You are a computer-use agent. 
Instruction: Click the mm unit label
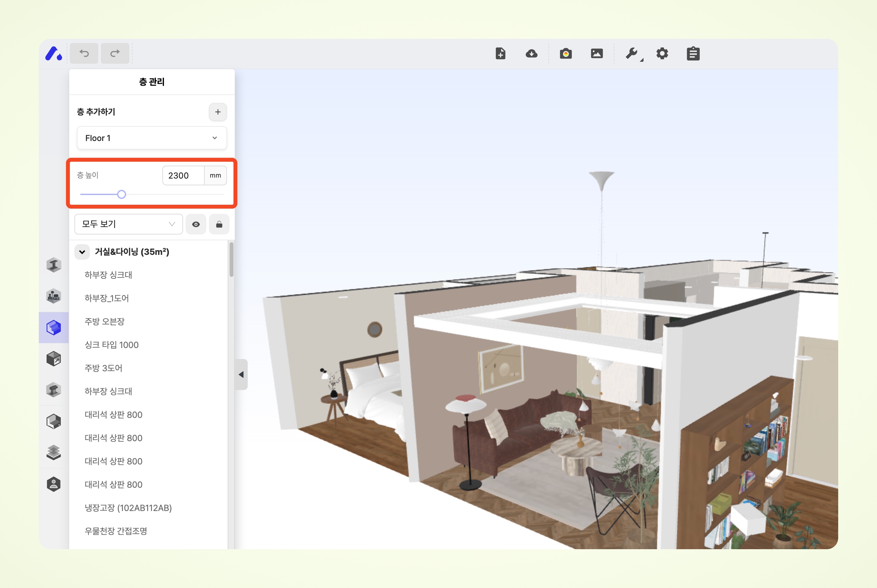215,176
